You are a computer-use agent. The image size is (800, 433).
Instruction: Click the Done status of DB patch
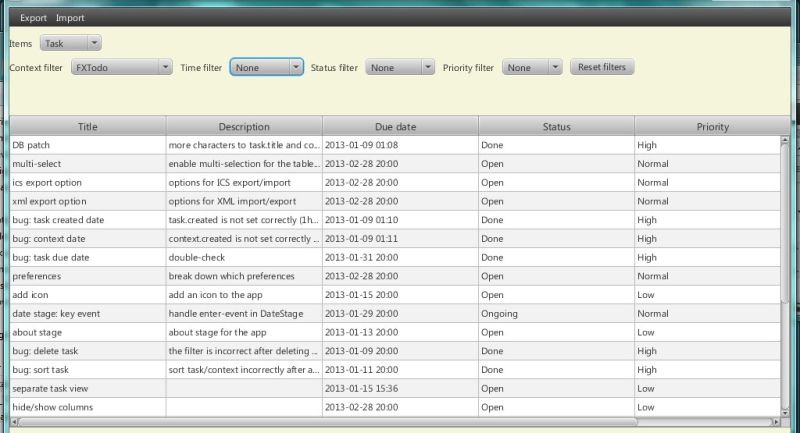[492, 145]
